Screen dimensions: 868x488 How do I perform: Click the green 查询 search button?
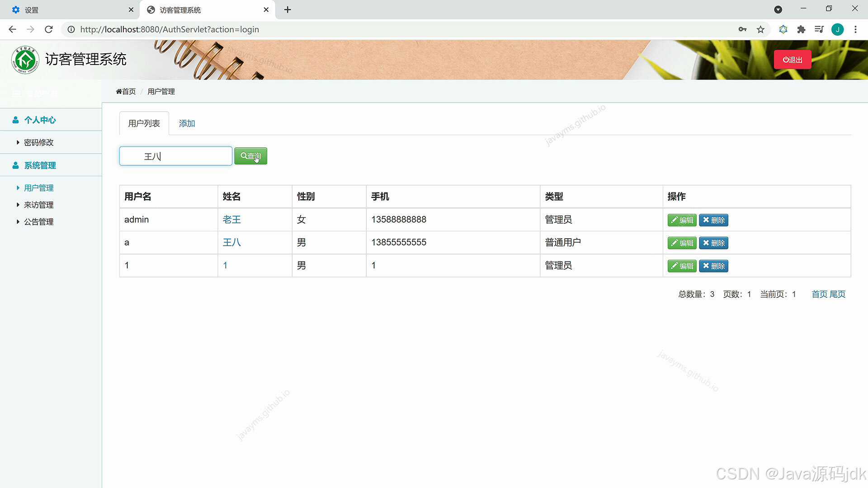click(251, 156)
